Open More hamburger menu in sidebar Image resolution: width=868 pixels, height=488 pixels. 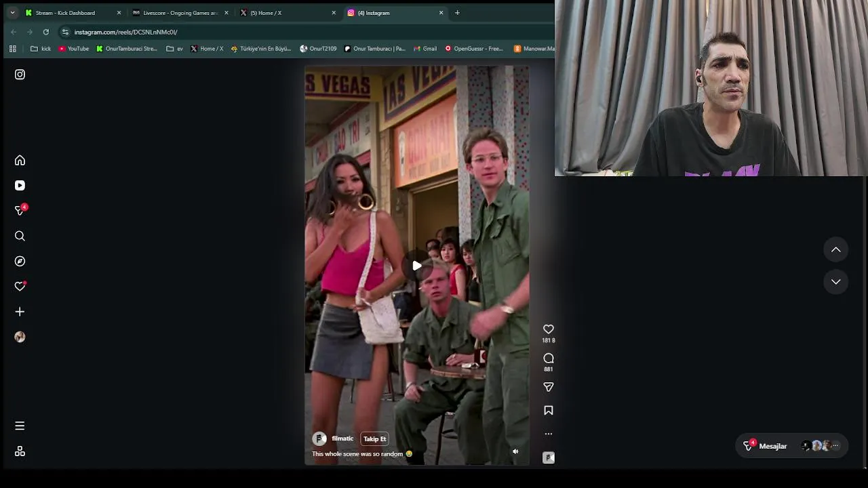pos(20,426)
